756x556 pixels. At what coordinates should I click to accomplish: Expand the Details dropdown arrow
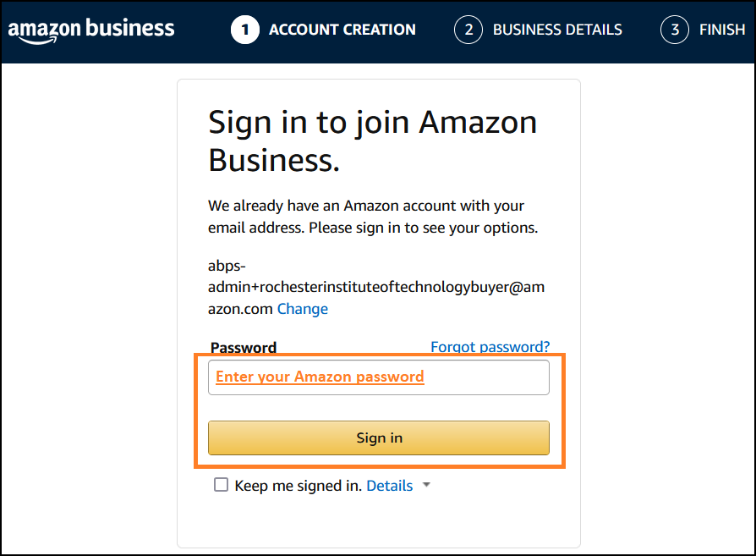pos(426,486)
